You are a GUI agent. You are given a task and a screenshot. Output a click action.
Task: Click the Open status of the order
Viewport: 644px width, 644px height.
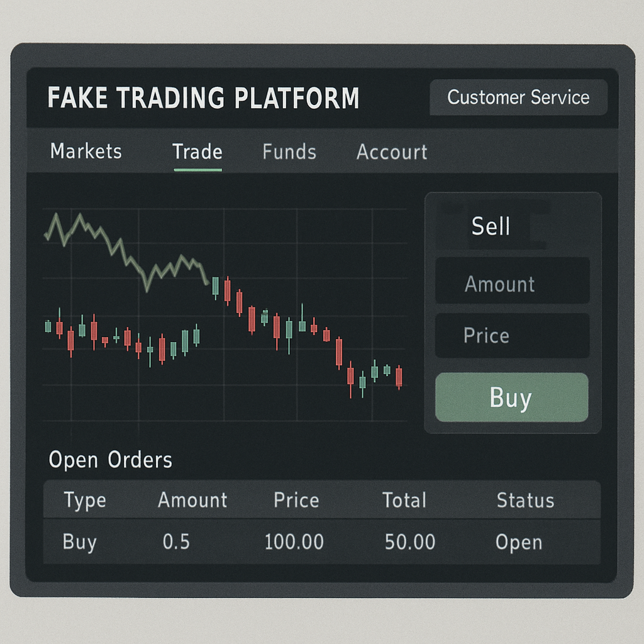pyautogui.click(x=519, y=542)
